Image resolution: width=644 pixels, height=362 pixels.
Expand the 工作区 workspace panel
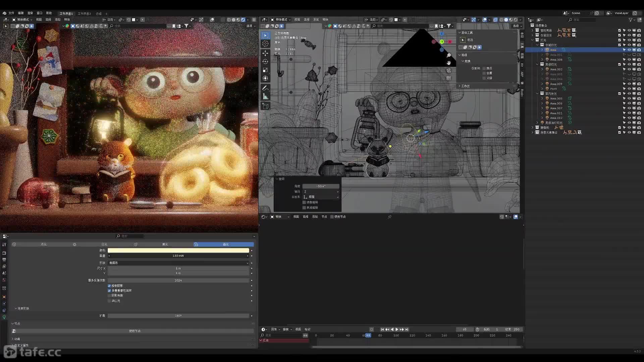point(465,86)
